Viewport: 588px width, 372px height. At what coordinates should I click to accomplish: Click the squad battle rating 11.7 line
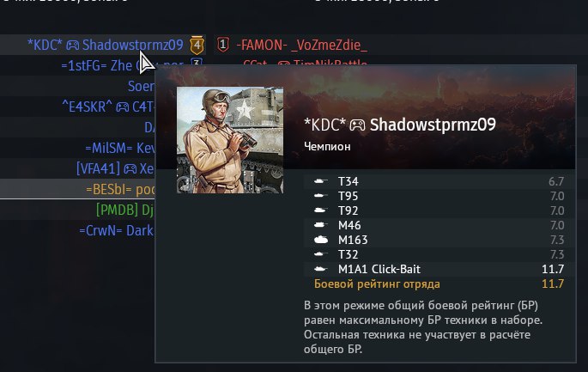[x=439, y=284]
